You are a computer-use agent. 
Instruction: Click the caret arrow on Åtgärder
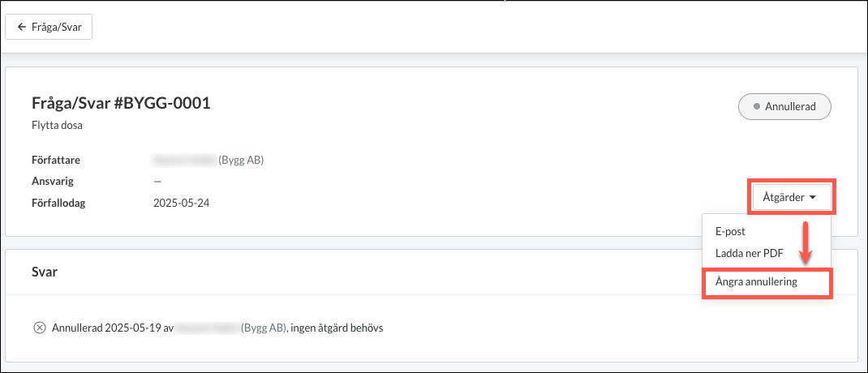[x=813, y=197]
